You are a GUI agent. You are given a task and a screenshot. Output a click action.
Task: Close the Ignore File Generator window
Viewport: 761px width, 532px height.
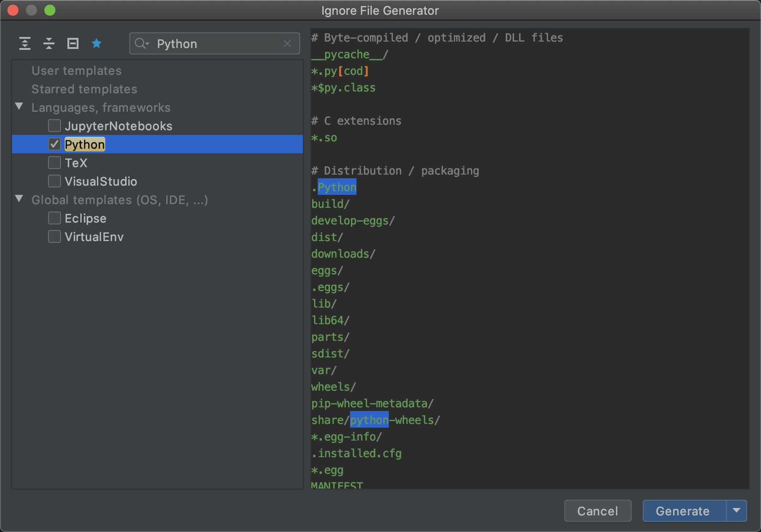(x=13, y=10)
